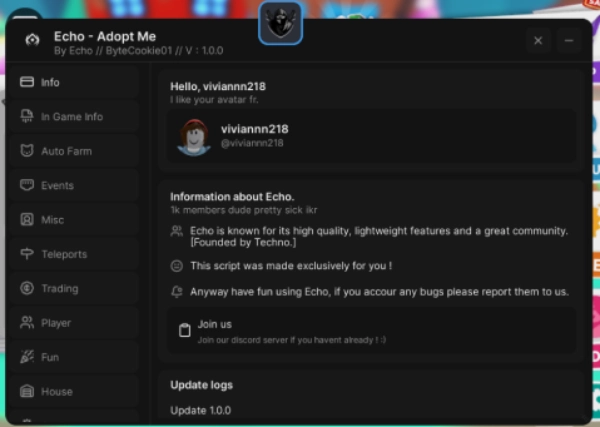Click the Info card icon

(27, 82)
